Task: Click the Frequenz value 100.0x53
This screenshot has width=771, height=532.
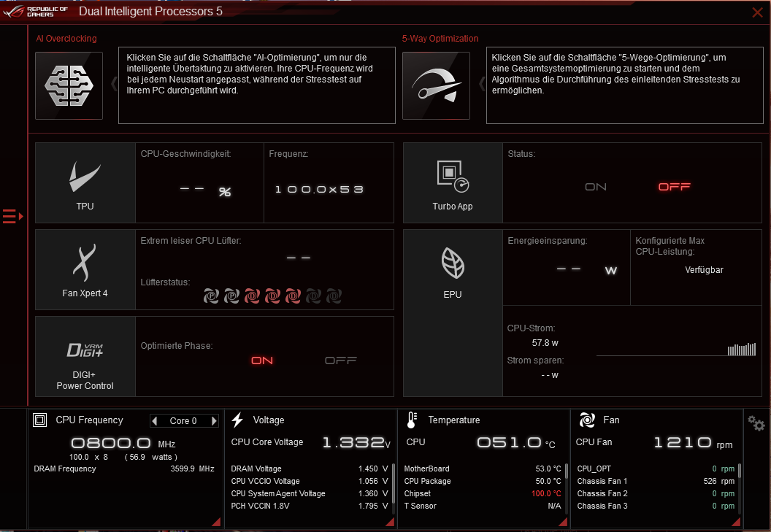Action: point(319,189)
